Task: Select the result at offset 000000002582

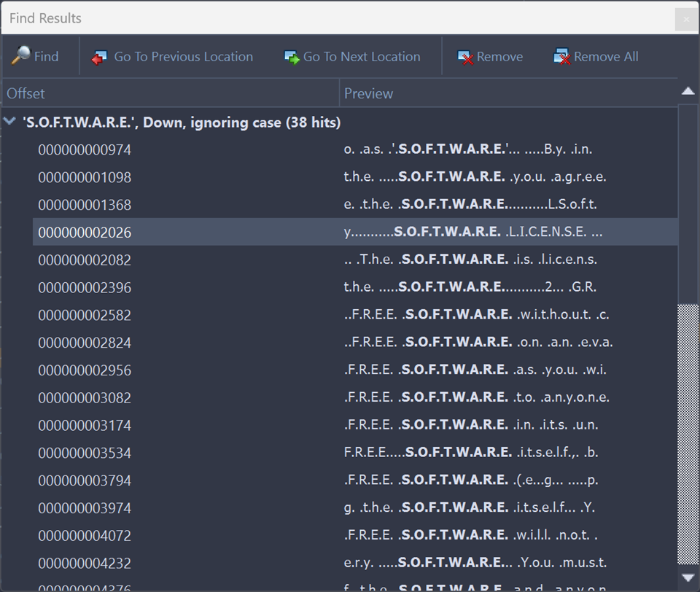Action: [85, 315]
